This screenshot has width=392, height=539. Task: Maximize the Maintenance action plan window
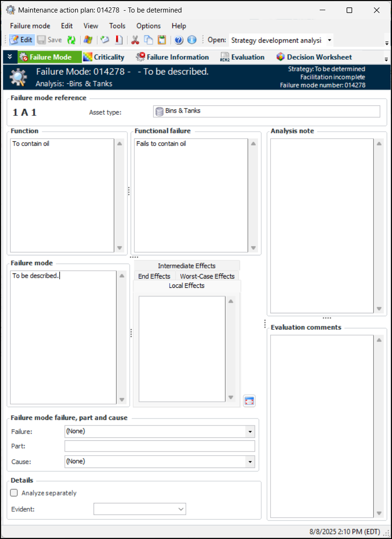[x=349, y=10]
